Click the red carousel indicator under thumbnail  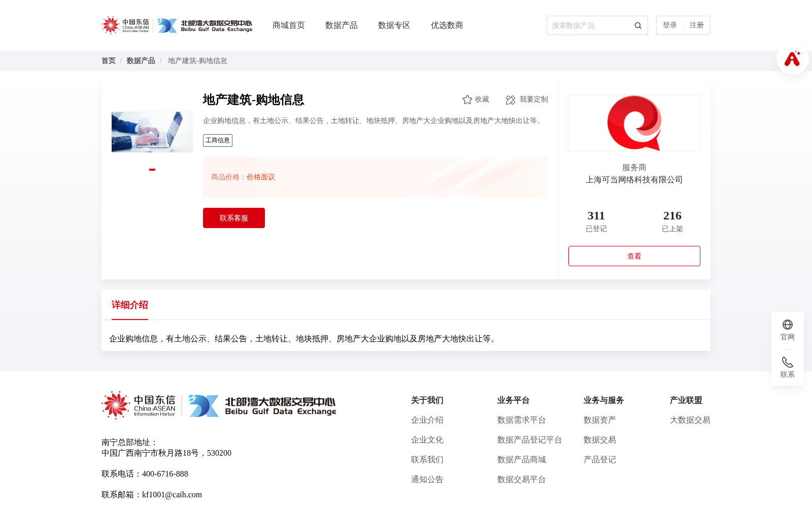click(x=152, y=170)
